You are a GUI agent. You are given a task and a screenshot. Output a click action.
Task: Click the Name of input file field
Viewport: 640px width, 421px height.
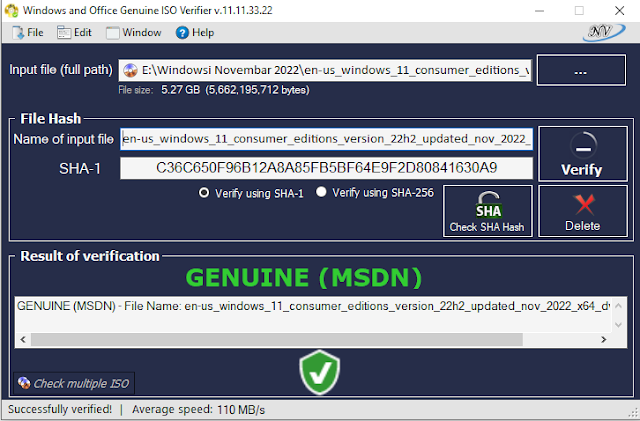tap(326, 139)
